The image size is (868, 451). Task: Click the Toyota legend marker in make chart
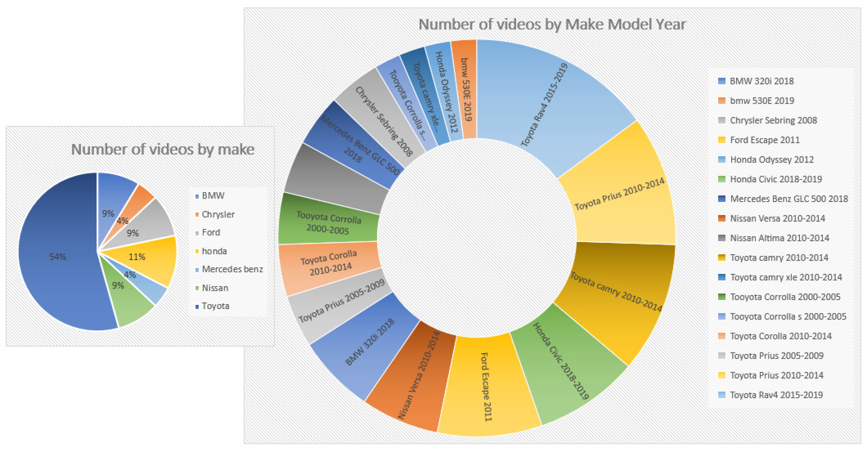click(197, 307)
